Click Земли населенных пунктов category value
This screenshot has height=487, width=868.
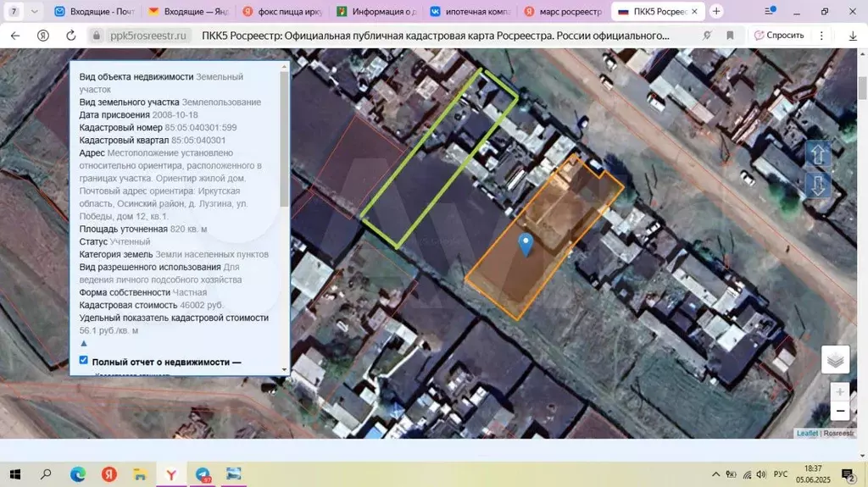pos(212,254)
